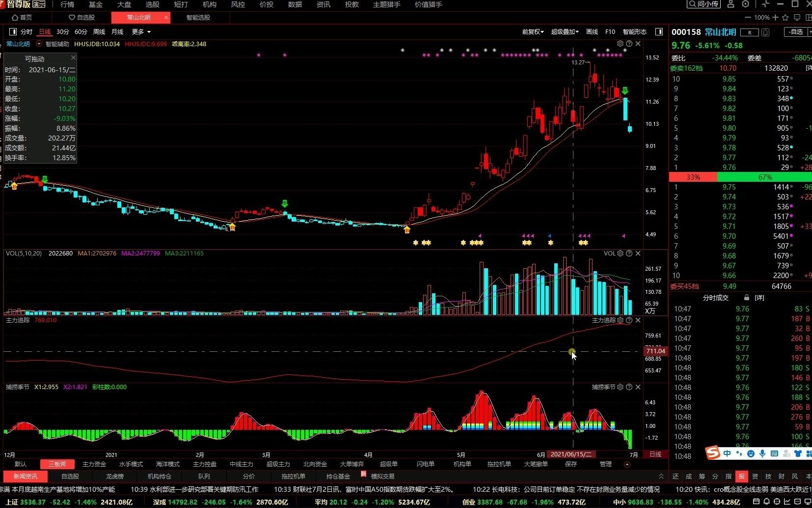The width and height of the screenshot is (812, 508).
Task: Expand the circle arrow beside 智能辅助
Action: point(39,44)
